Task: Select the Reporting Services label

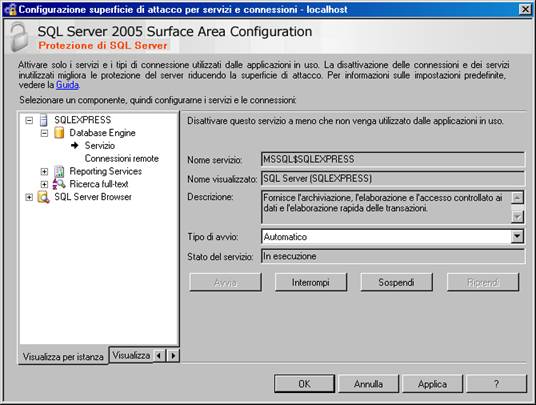Action: coord(106,171)
